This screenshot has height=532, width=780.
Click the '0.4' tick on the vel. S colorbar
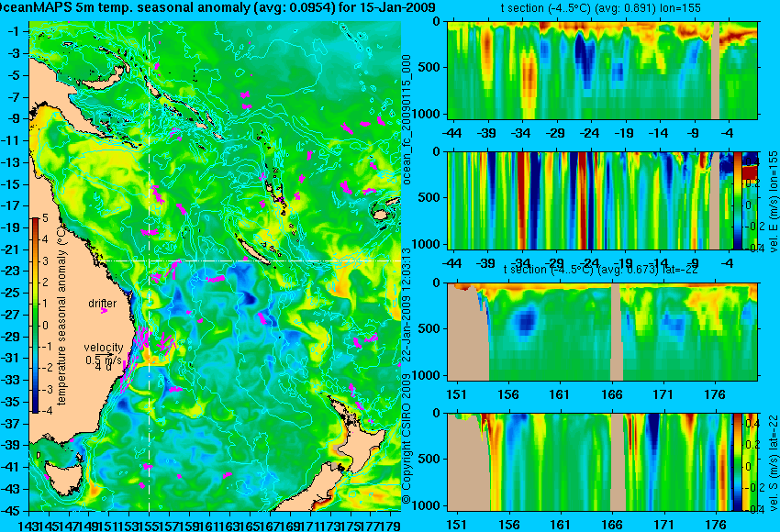pyautogui.click(x=752, y=424)
